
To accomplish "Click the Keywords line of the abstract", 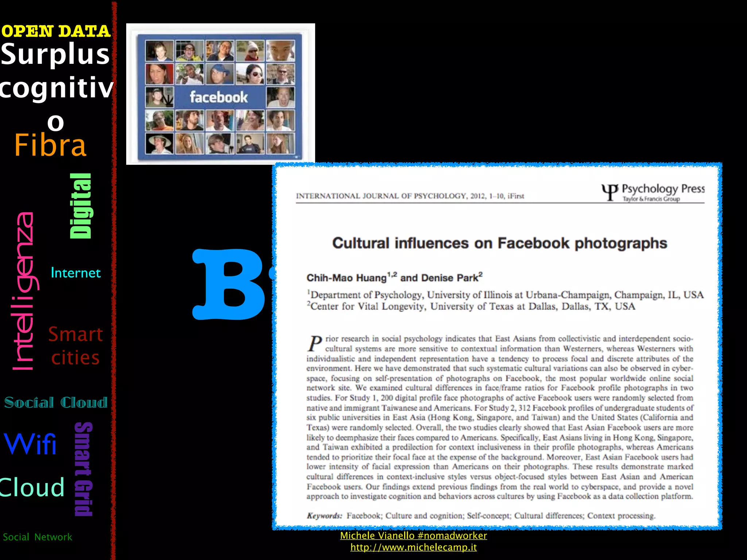I will (481, 516).
